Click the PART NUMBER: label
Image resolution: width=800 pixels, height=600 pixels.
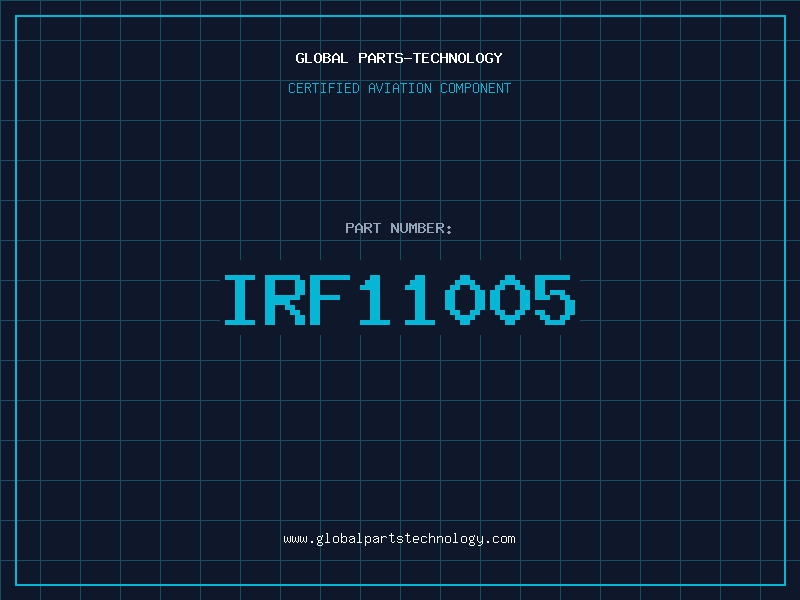point(399,228)
